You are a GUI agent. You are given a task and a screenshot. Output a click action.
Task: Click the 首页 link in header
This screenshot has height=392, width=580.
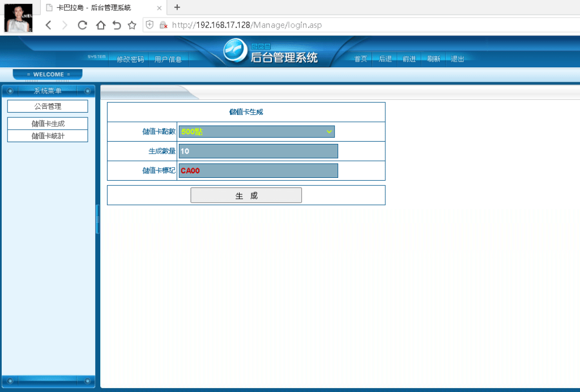pyautogui.click(x=361, y=59)
